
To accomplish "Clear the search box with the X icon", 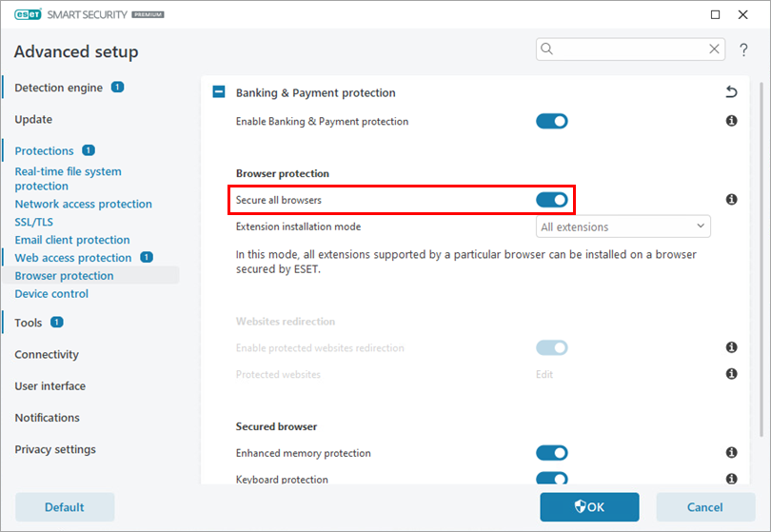I will (715, 49).
